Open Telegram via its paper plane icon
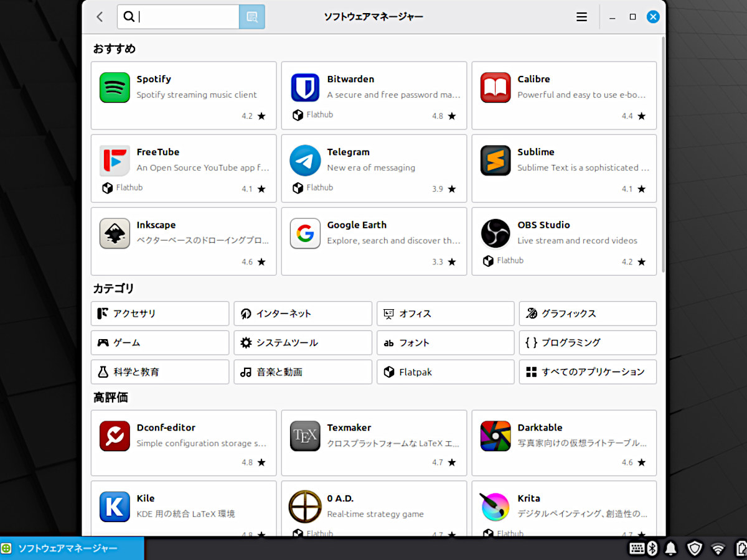Viewport: 747px width, 560px height. (x=305, y=161)
